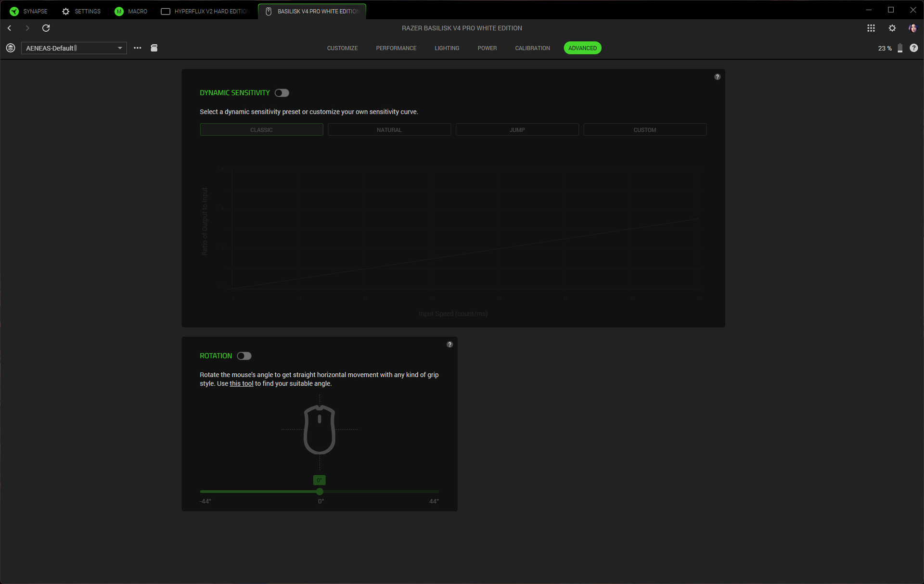
Task: Select the Advanced tab
Action: click(x=582, y=48)
